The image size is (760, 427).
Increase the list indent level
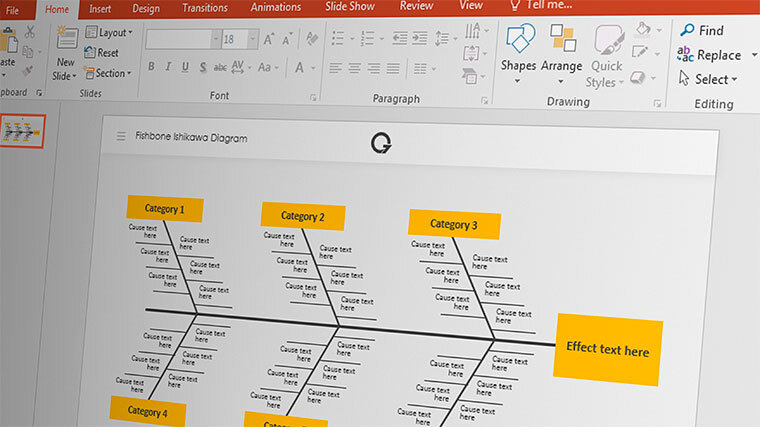[x=420, y=38]
